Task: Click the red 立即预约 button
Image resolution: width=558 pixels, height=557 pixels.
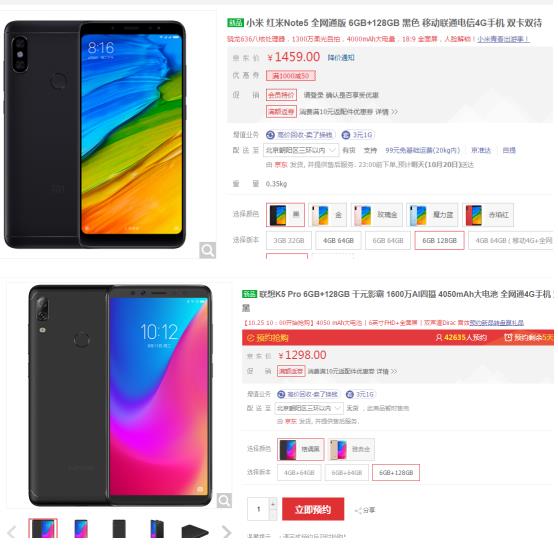Action: [313, 509]
